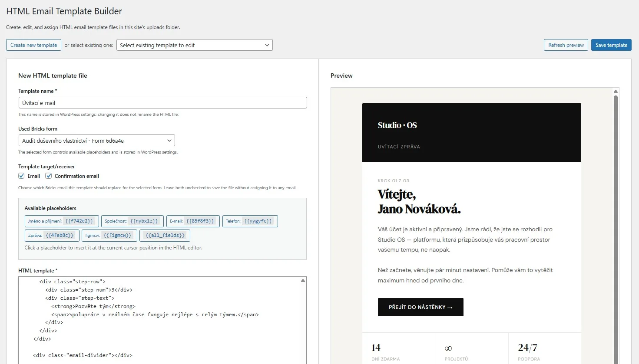Viewport: 639px width, 364px height.
Task: Click the KROK 01 Z 03 text
Action: pyautogui.click(x=394, y=181)
